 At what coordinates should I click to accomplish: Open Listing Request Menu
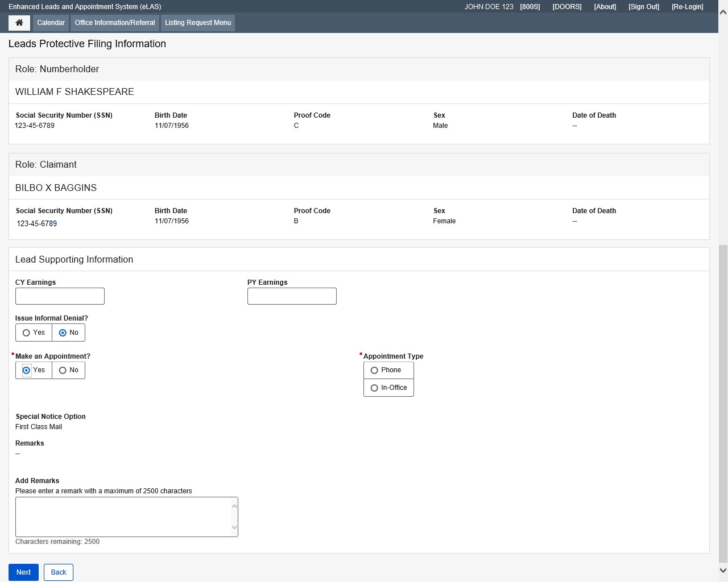pos(198,23)
